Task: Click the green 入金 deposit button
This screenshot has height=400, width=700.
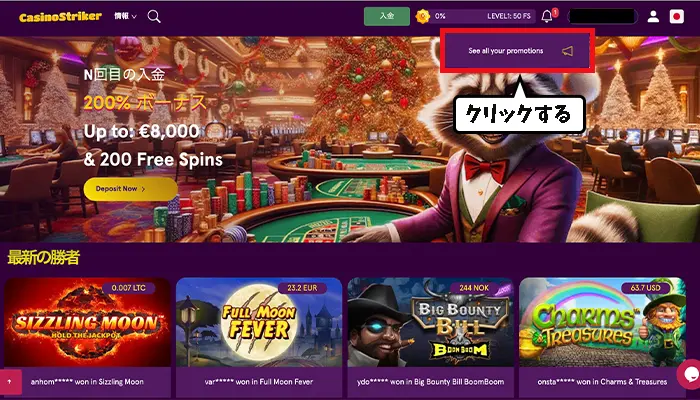Action: (387, 16)
